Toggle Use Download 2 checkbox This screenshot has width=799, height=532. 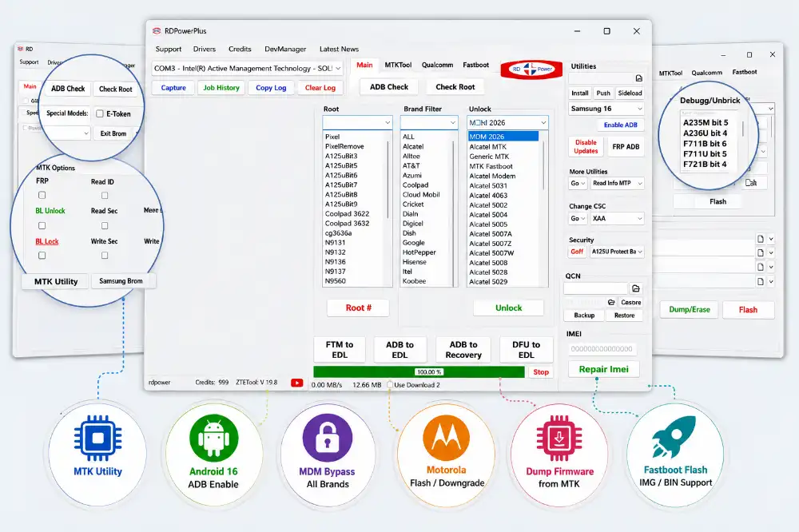pyautogui.click(x=390, y=385)
